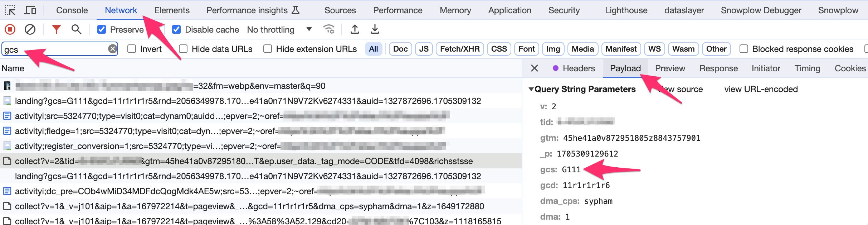This screenshot has width=868, height=225.
Task: Clear the network log
Action: (30, 29)
